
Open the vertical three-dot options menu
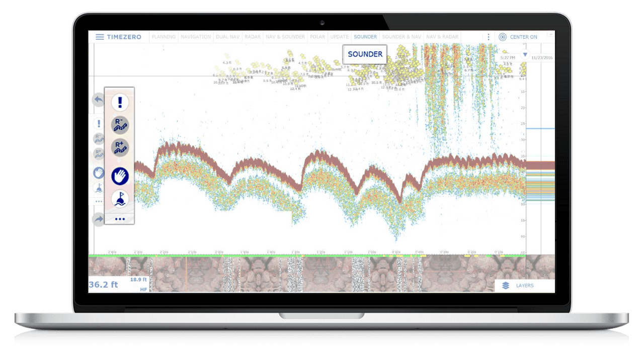[488, 37]
